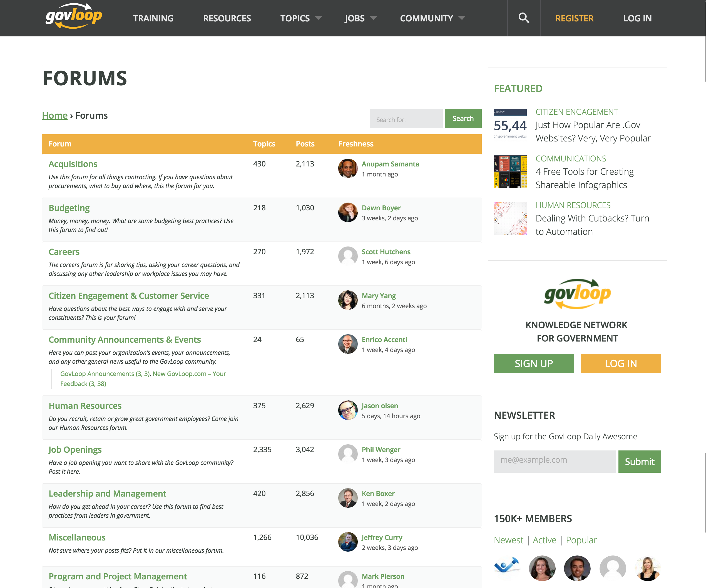Open the Miscellaneous forum
This screenshot has height=588, width=706.
pyautogui.click(x=77, y=538)
